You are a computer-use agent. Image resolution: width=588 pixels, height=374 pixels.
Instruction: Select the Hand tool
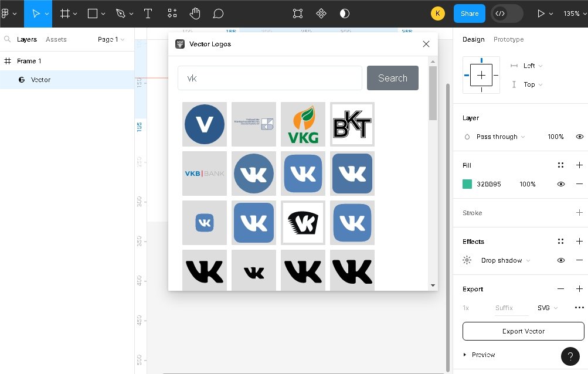195,13
